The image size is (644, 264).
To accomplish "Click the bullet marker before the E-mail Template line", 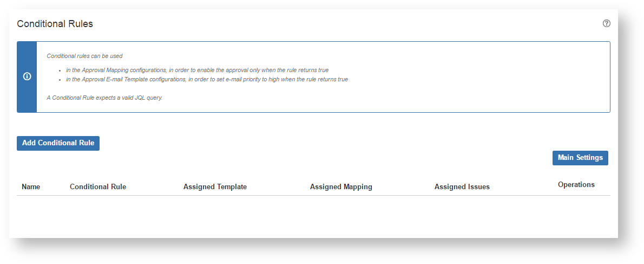I will point(60,80).
